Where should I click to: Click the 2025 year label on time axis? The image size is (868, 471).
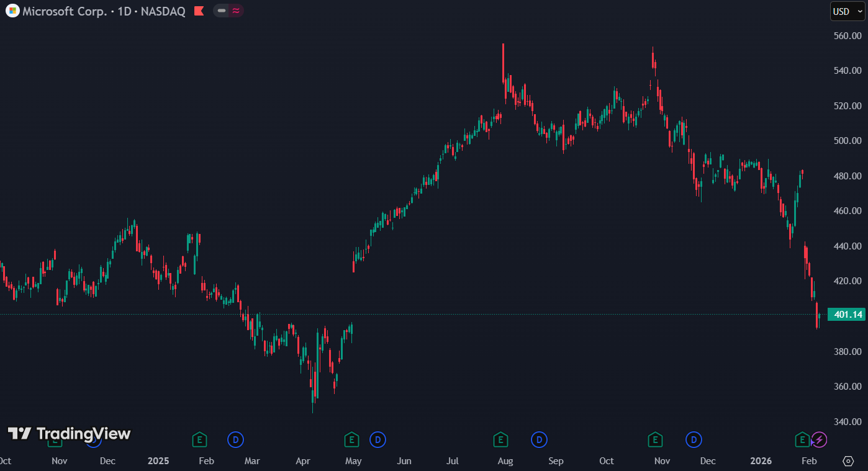(158, 461)
